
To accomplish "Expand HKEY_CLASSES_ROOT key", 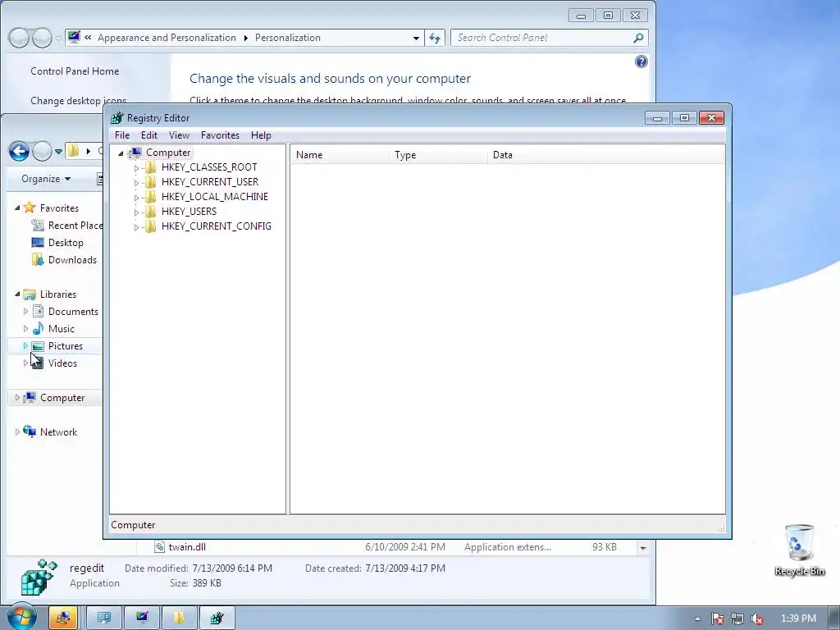I will (136, 168).
